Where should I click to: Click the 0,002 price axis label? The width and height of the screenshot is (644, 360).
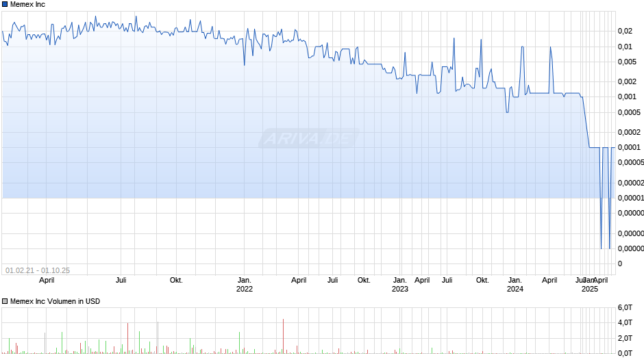627,81
